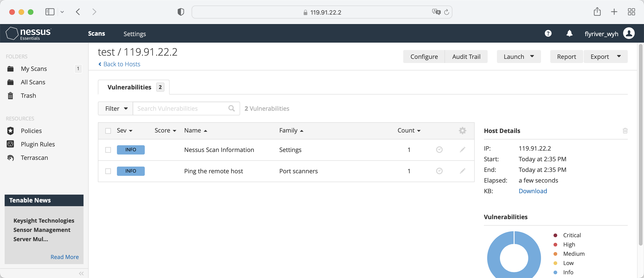Open the notifications bell

[x=569, y=33]
